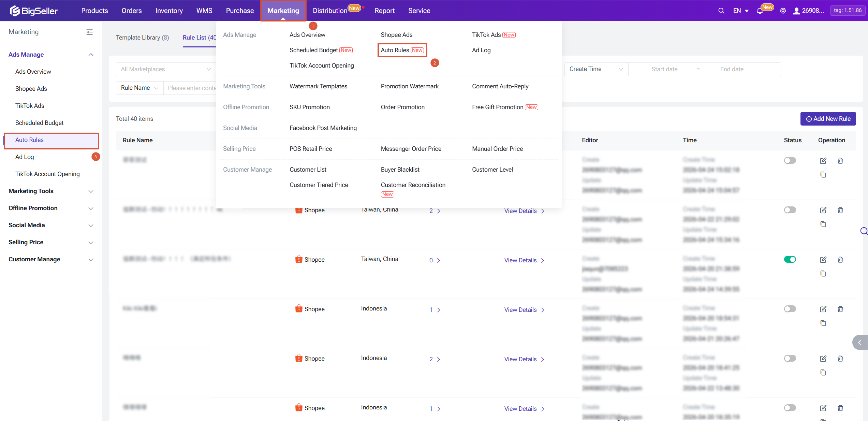Enable the first rule's status toggle
The image size is (868, 421).
click(x=790, y=160)
